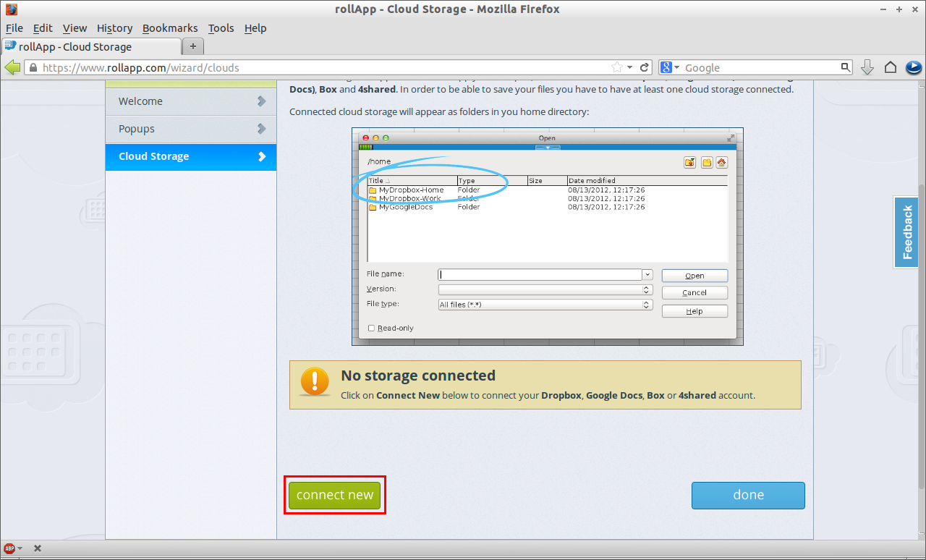
Task: Go to the Welcome wizard step
Action: (x=191, y=101)
